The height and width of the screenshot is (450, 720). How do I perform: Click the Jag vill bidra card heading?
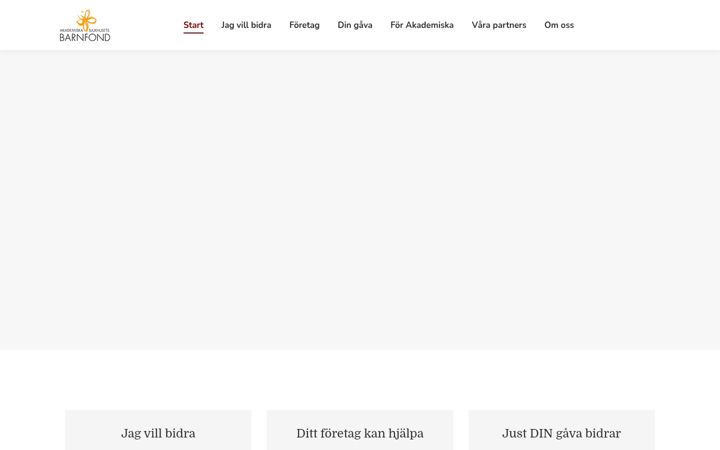click(158, 433)
